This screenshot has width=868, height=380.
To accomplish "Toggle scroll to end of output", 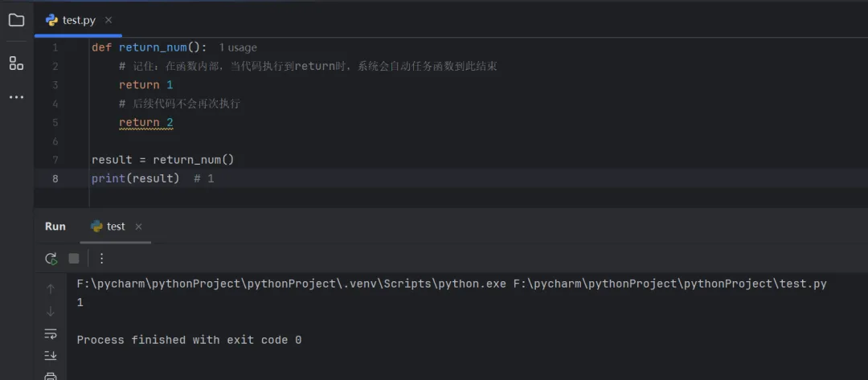I will point(51,355).
